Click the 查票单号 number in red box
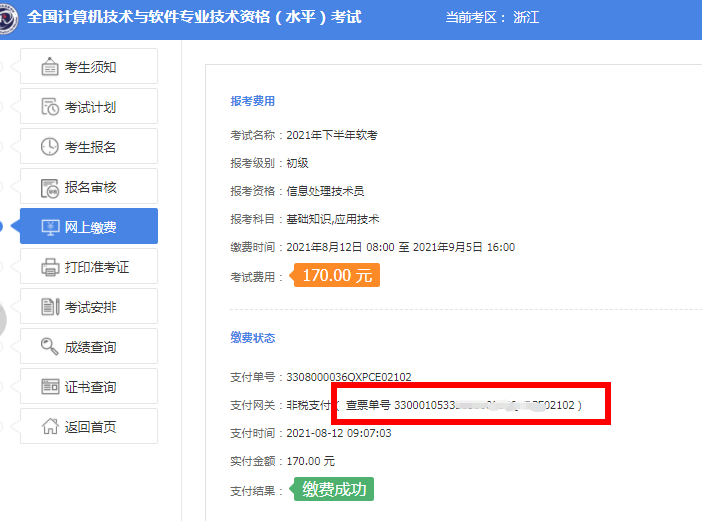Image resolution: width=702 pixels, height=521 pixels. [461, 405]
